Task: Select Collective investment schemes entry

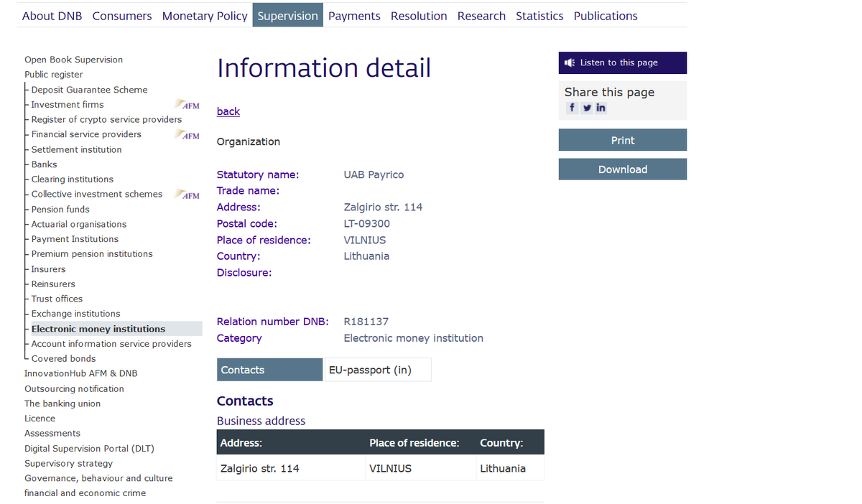Action: [97, 194]
